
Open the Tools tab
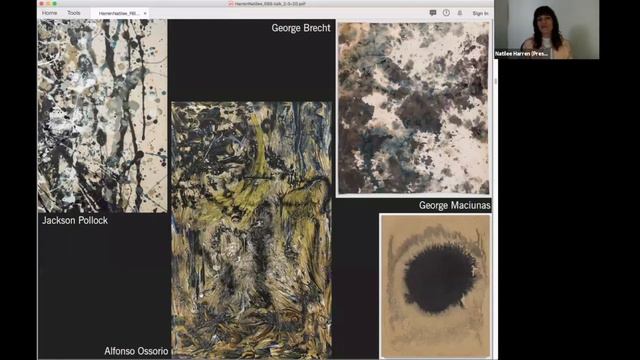click(74, 13)
